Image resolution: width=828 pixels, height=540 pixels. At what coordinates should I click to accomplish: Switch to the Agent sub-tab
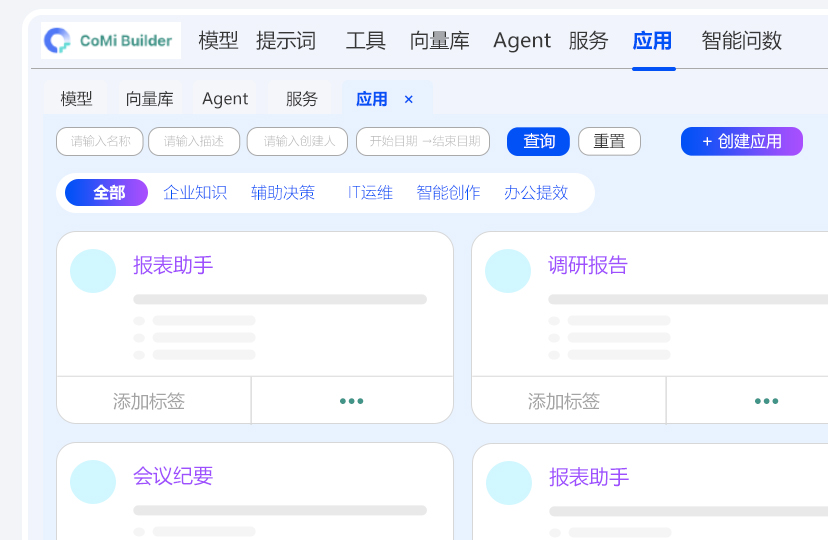point(225,99)
